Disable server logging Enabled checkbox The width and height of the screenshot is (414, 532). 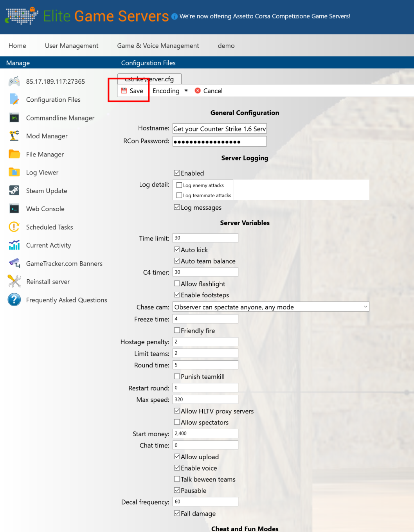(x=177, y=173)
